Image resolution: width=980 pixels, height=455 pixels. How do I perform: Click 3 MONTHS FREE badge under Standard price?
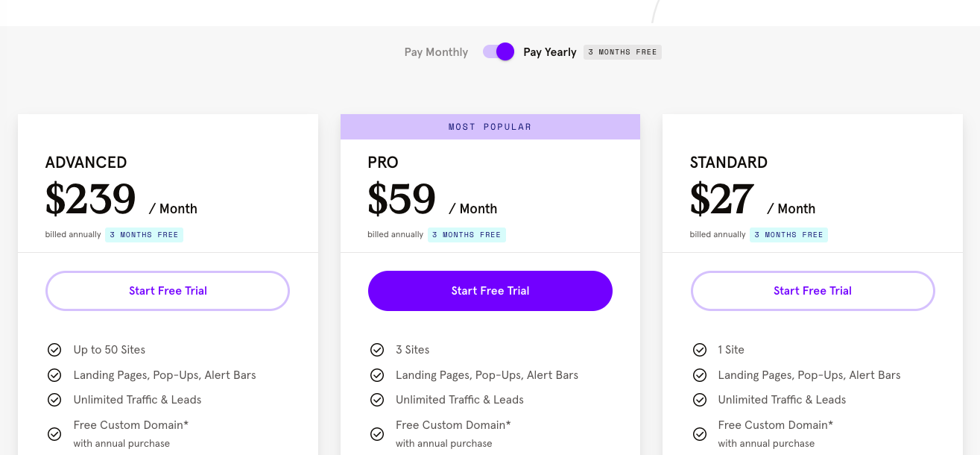(788, 235)
